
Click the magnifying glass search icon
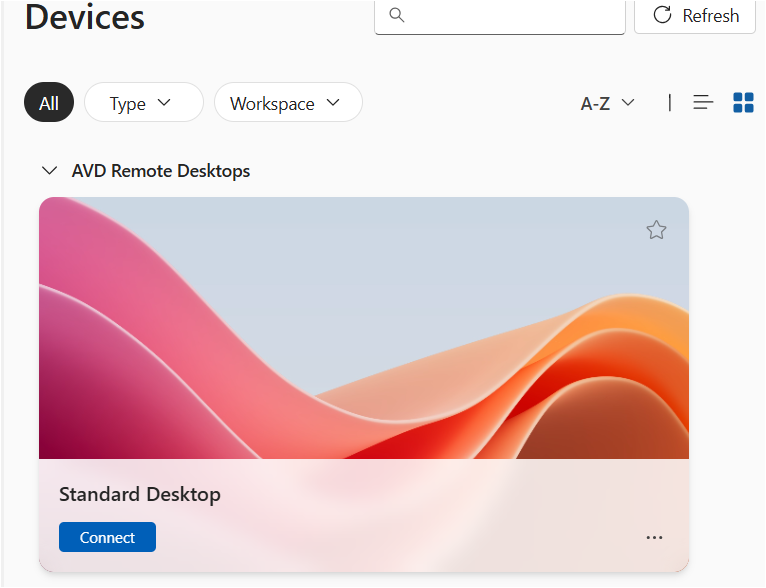(397, 14)
